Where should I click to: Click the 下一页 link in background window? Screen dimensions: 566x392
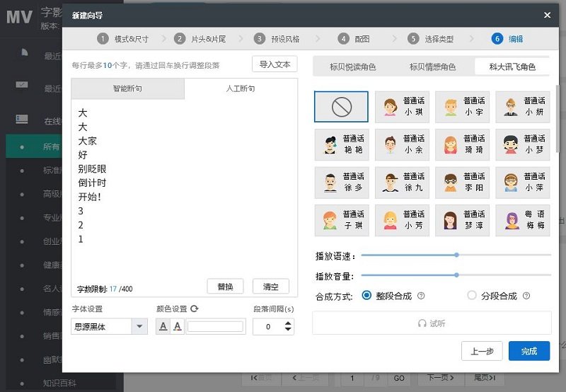pos(440,378)
